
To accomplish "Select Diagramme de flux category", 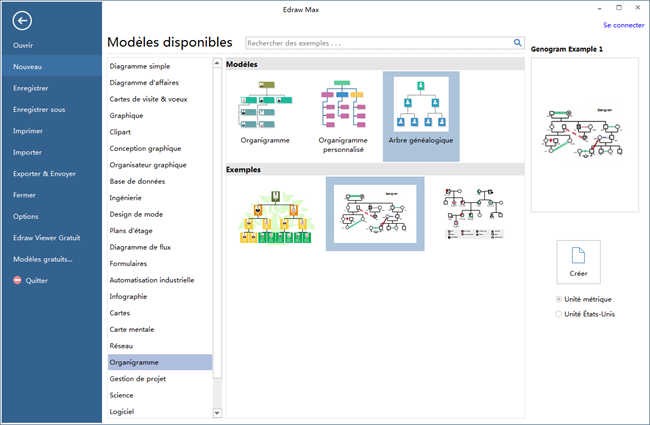I will click(x=160, y=247).
